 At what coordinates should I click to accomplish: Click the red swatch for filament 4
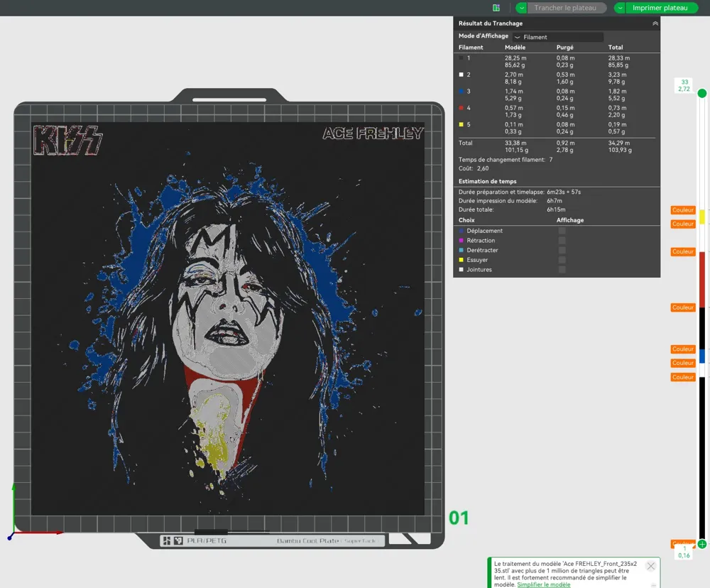[461, 108]
